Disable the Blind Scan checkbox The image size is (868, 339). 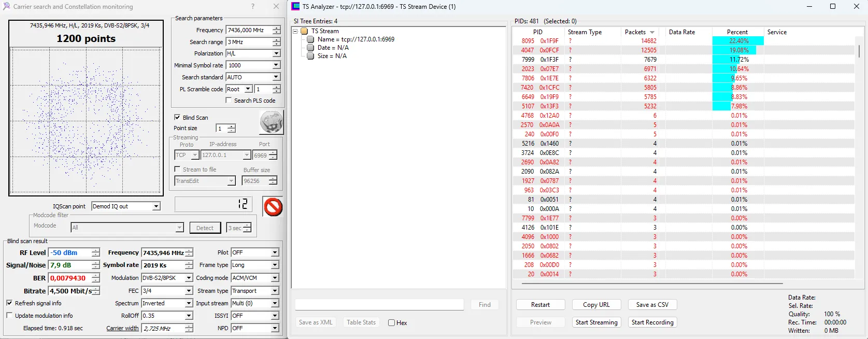pos(177,118)
